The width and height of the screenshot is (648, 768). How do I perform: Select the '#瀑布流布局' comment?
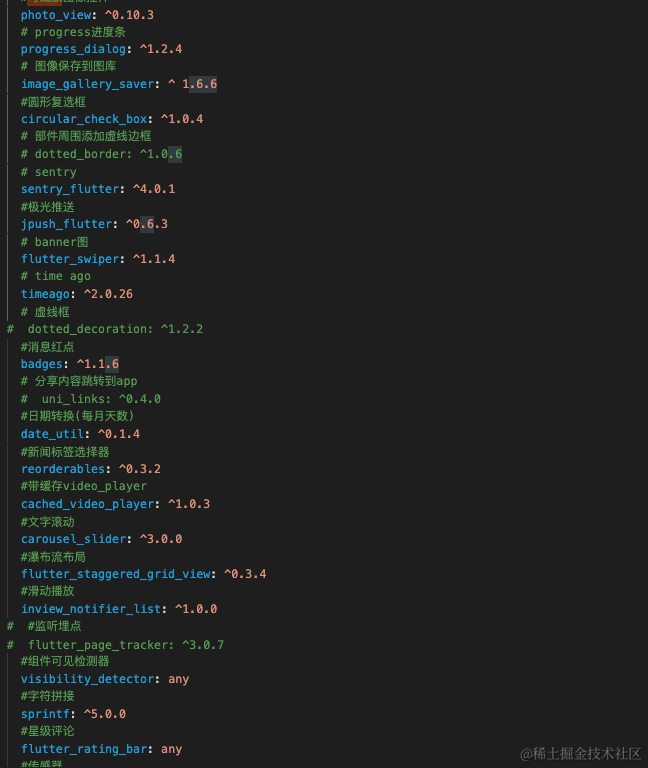tap(53, 557)
